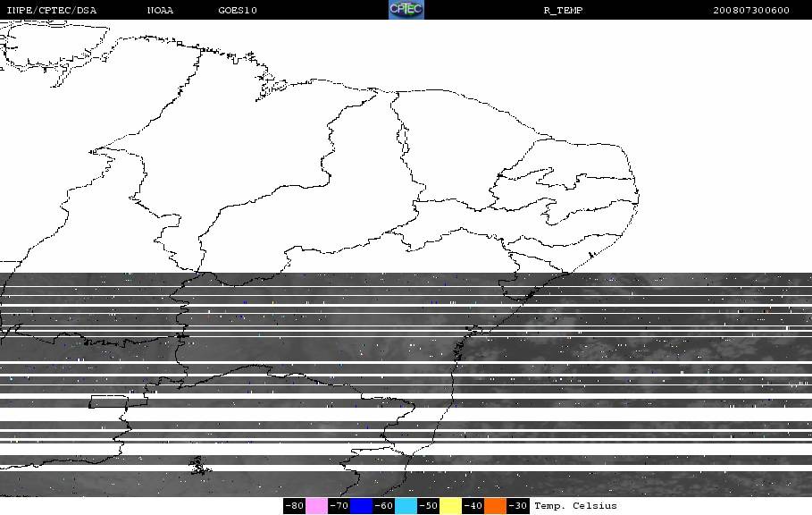Click the -40 temperature label
Viewport: 812px width, 515px height.
click(x=473, y=506)
